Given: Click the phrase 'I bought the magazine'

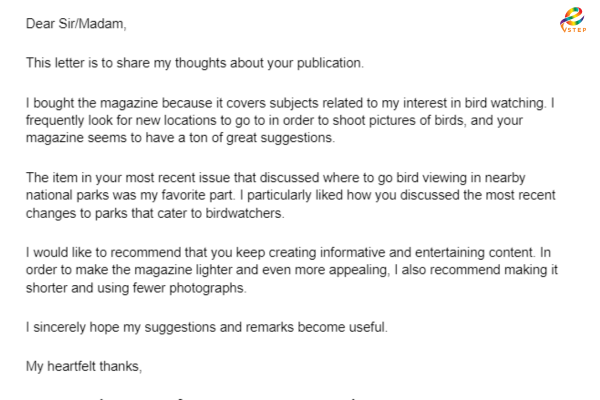Looking at the screenshot, I should click(92, 103).
